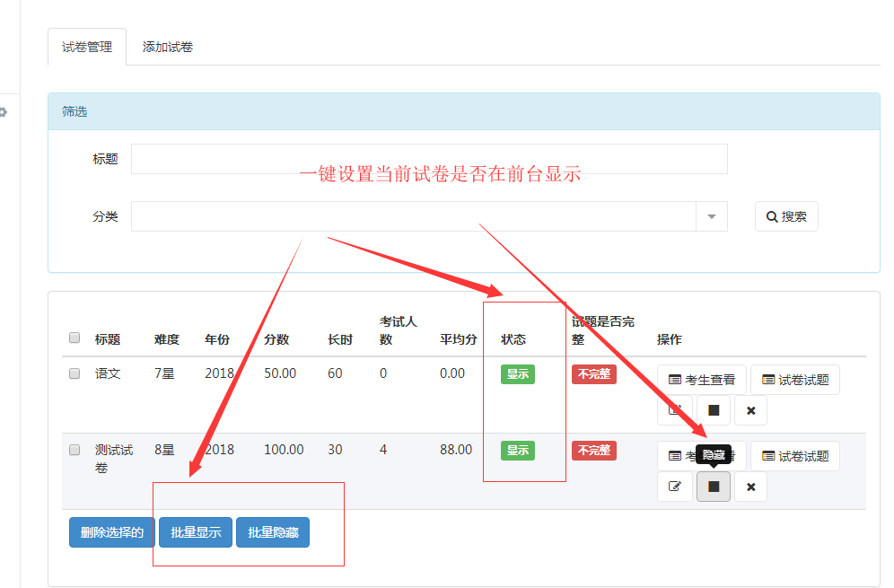Click the 年份 column header

(x=217, y=340)
